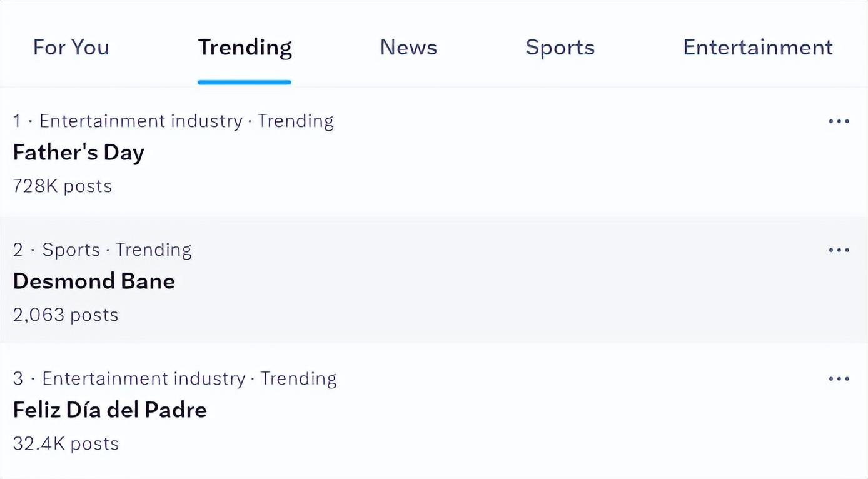The height and width of the screenshot is (479, 868).
Task: View the Desmond Bane trending topic
Action: coord(94,281)
